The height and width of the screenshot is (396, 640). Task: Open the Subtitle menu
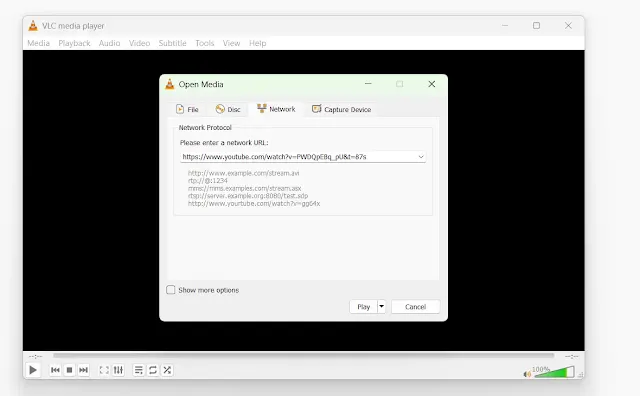[x=172, y=43]
